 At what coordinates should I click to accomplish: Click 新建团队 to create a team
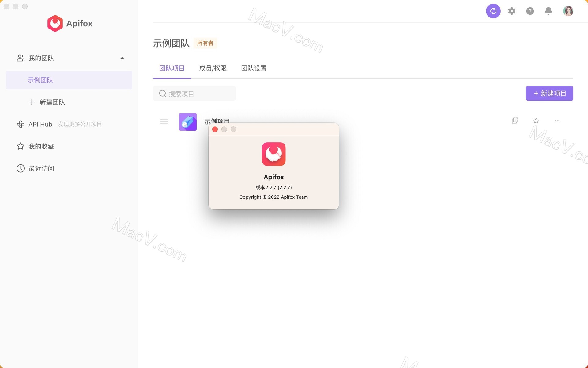(47, 102)
